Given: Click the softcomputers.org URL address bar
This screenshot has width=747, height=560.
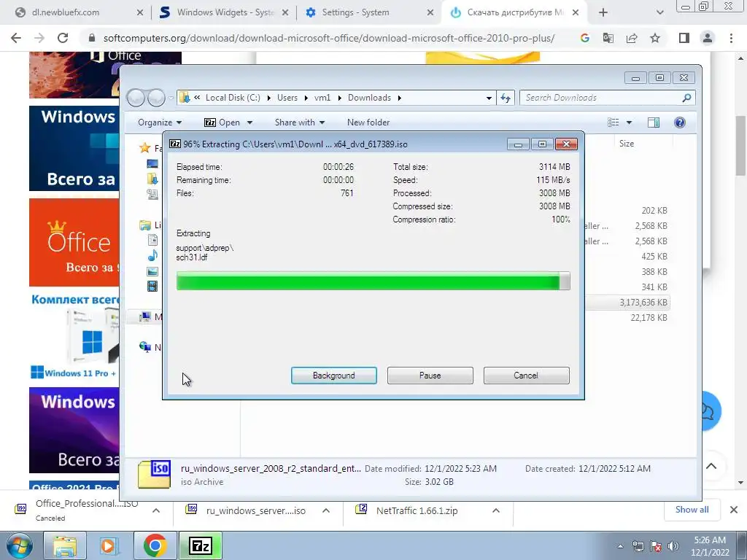Looking at the screenshot, I should click(x=329, y=38).
